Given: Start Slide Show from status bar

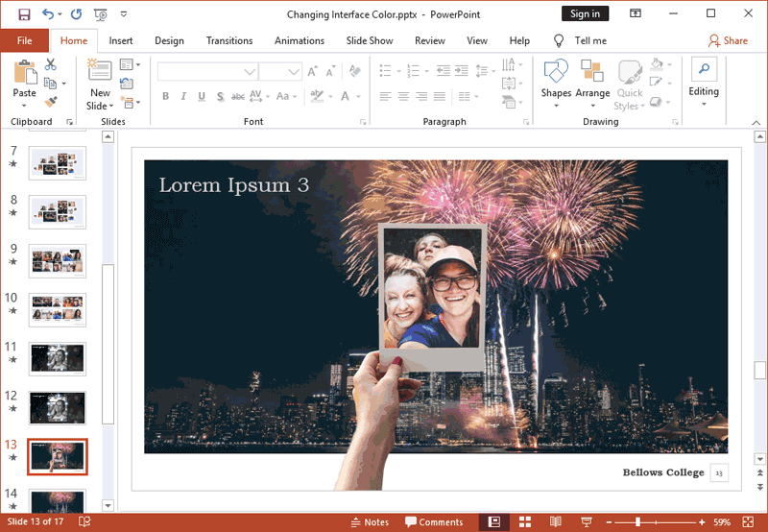Looking at the screenshot, I should pos(585,522).
